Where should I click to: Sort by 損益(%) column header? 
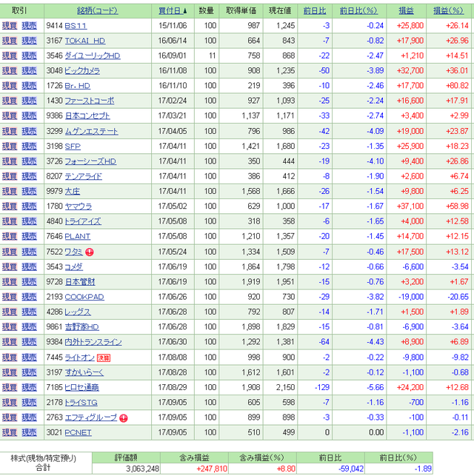tap(448, 11)
